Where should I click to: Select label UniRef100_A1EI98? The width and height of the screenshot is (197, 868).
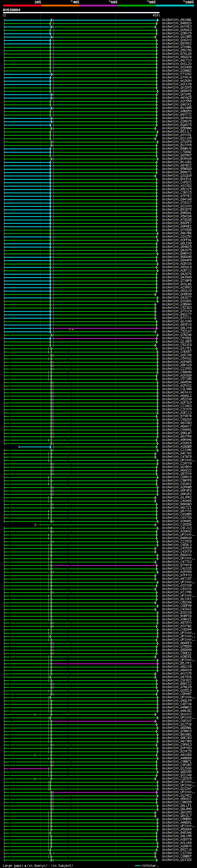176,355
